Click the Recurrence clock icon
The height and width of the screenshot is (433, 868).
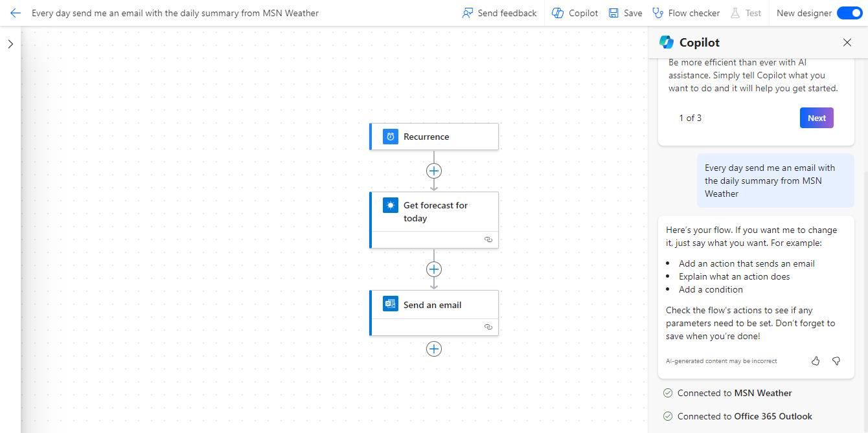390,137
